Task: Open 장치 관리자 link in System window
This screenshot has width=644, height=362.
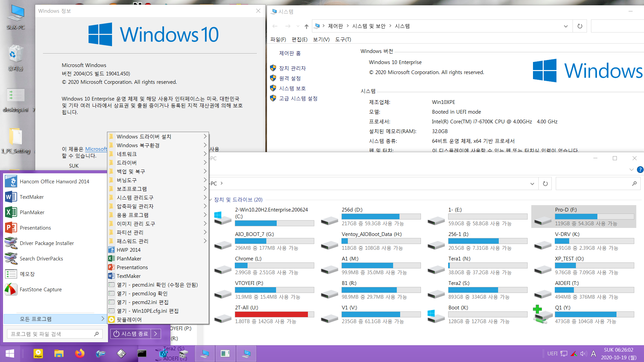Action: (292, 68)
